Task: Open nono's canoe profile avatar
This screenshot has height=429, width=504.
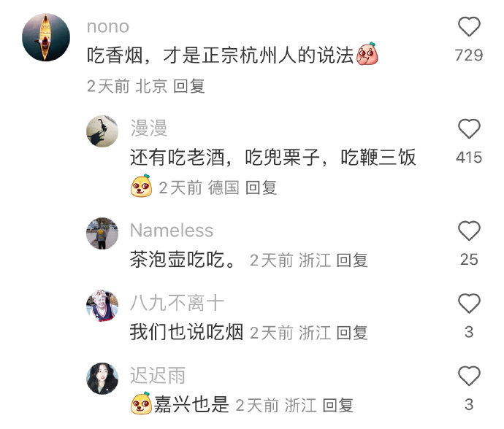Action: [x=46, y=37]
